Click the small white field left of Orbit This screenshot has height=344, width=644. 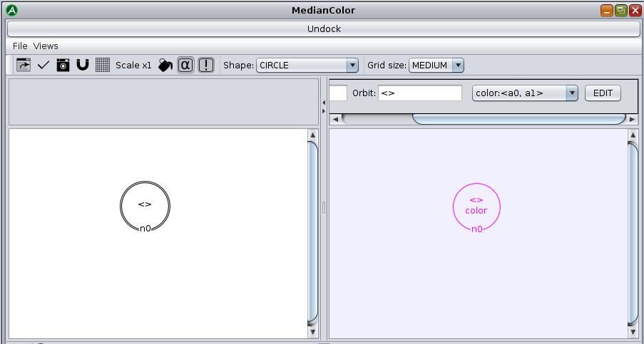click(x=339, y=93)
